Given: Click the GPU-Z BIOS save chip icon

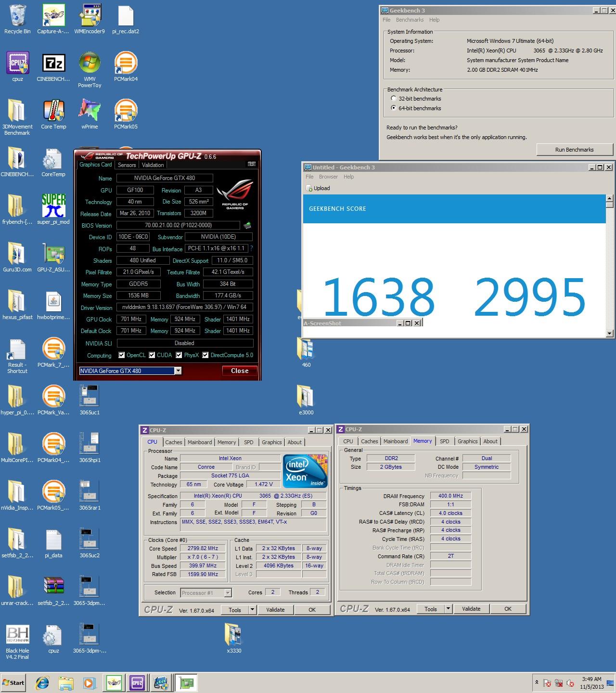Looking at the screenshot, I should point(247,225).
